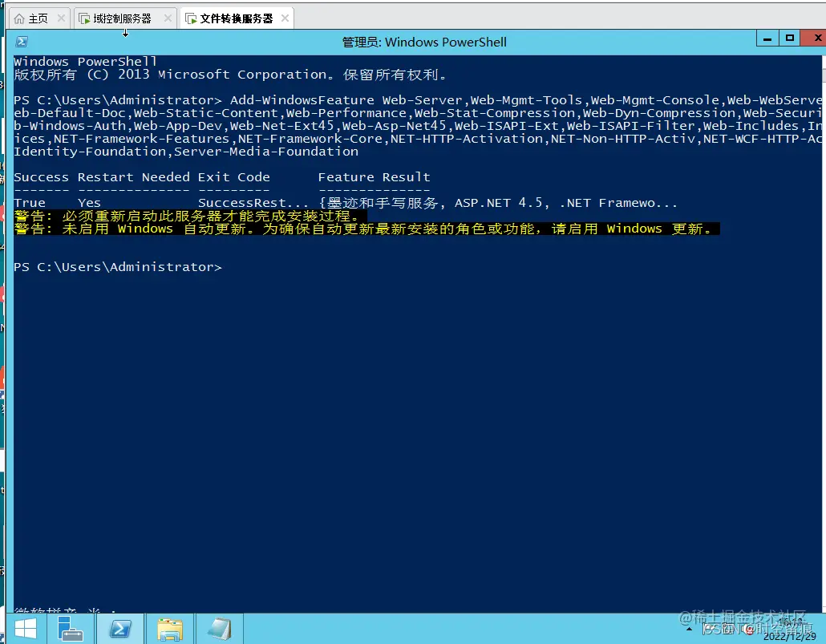Click 'Identity-Foundation,Server-Media-Foundation' command line
826x644 pixels.
(x=186, y=152)
